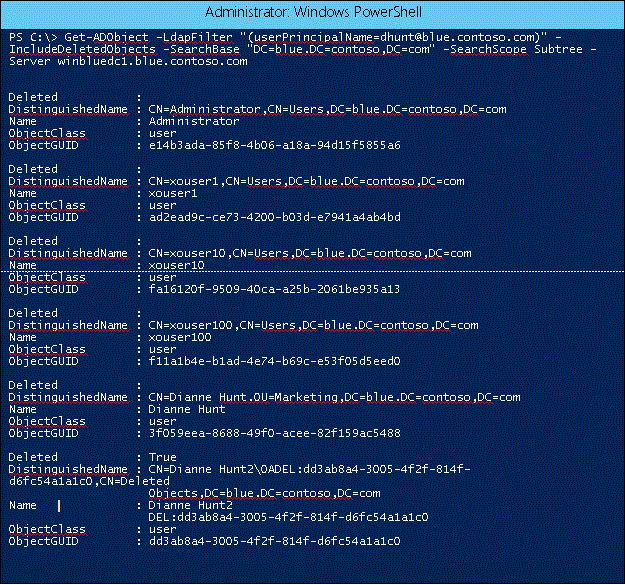Click the Deleted value True

coord(162,457)
